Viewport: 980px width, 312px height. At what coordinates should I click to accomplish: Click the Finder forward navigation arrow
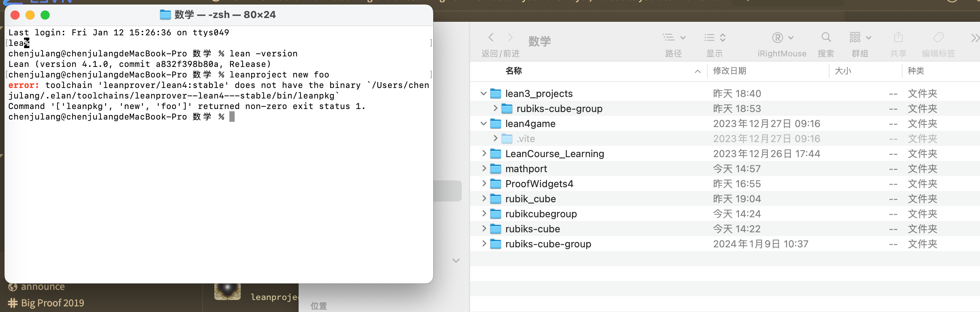coord(510,37)
